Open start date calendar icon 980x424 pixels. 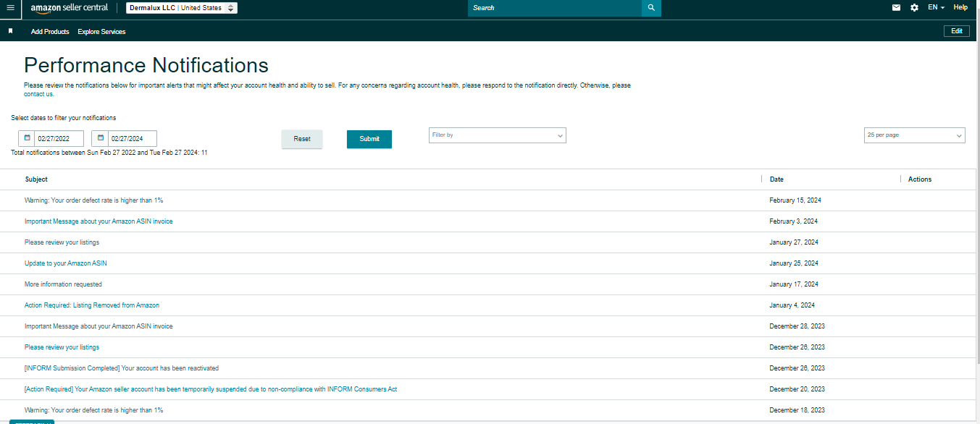pos(27,138)
